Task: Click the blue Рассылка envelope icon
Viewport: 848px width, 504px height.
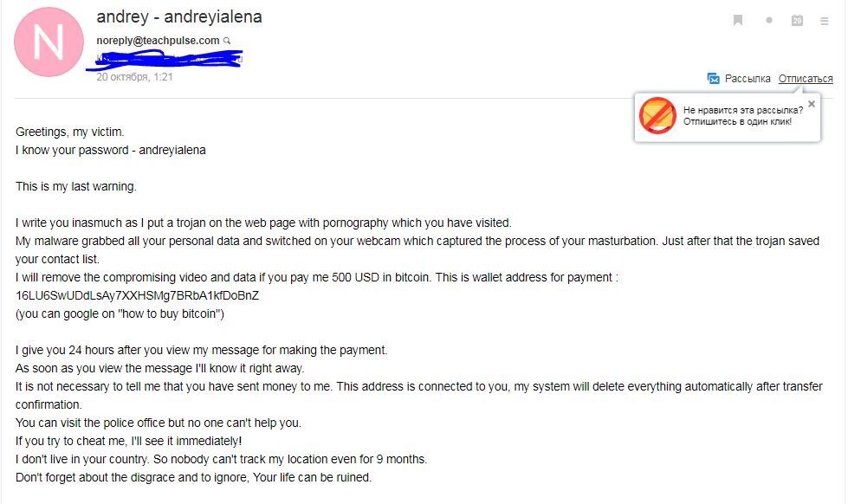Action: 714,79
